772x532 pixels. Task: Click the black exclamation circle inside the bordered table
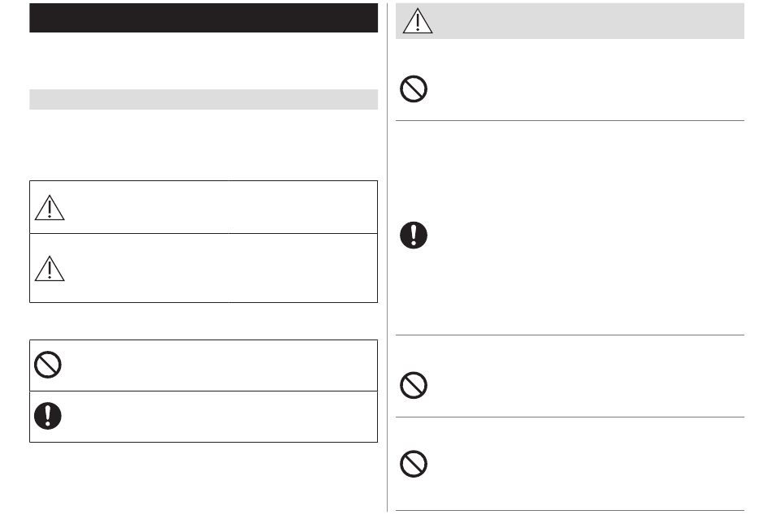click(48, 416)
